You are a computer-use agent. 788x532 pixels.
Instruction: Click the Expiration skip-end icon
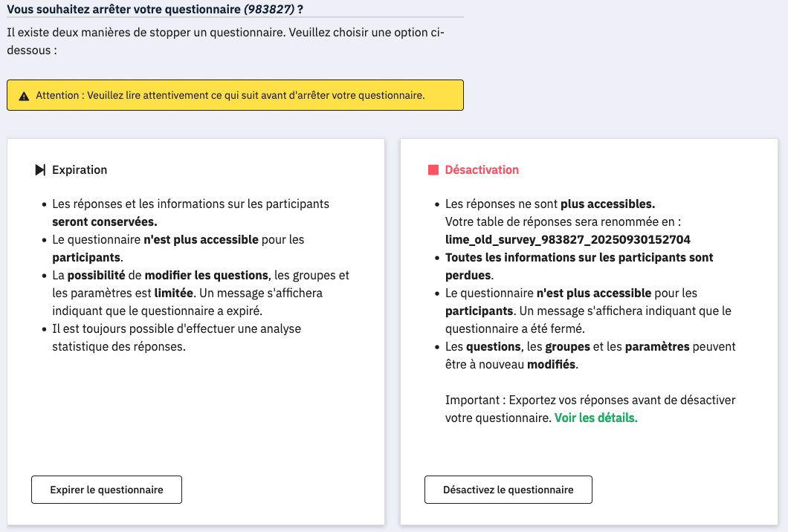click(40, 170)
